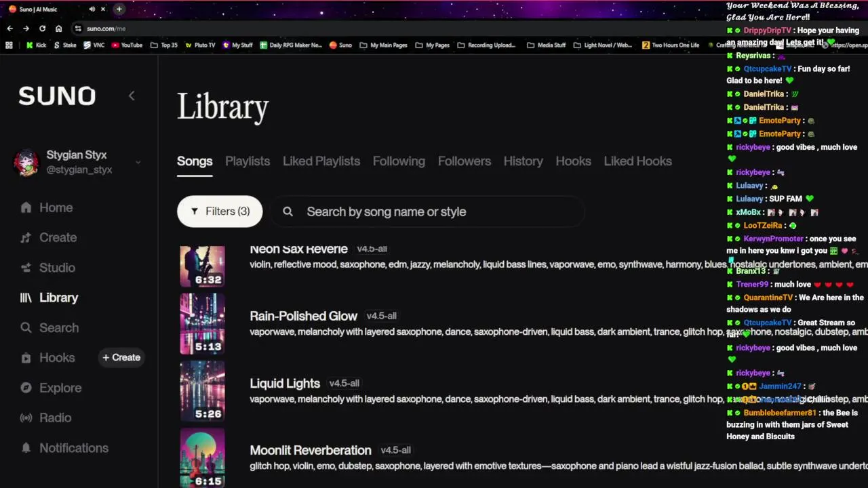Mute the Suno tab audio icon
868x488 pixels.
coord(92,9)
